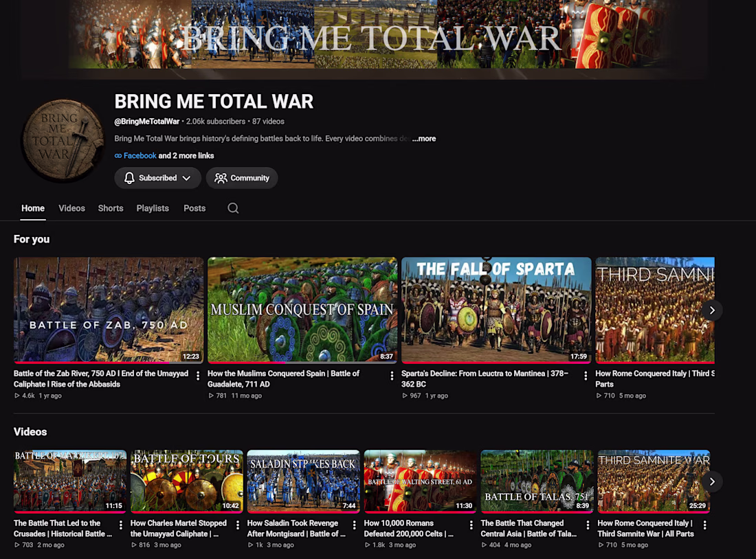
Task: Click the "For you" section heading
Action: (x=32, y=239)
